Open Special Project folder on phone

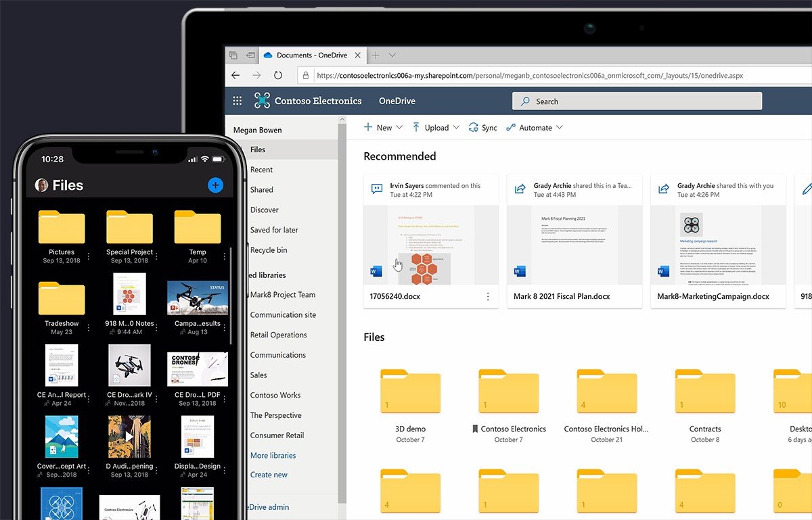click(129, 227)
